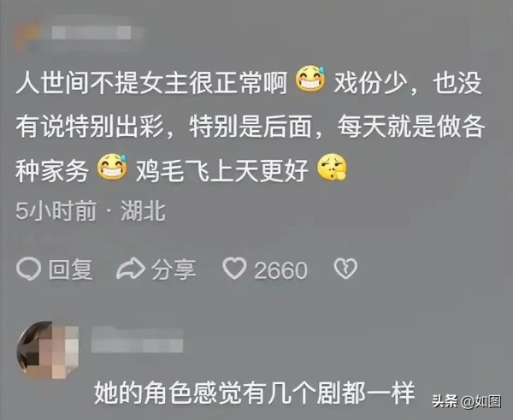This screenshot has height=420, width=513.
Task: Click the 回复 reply speech bubble icon
Action: 28,269
